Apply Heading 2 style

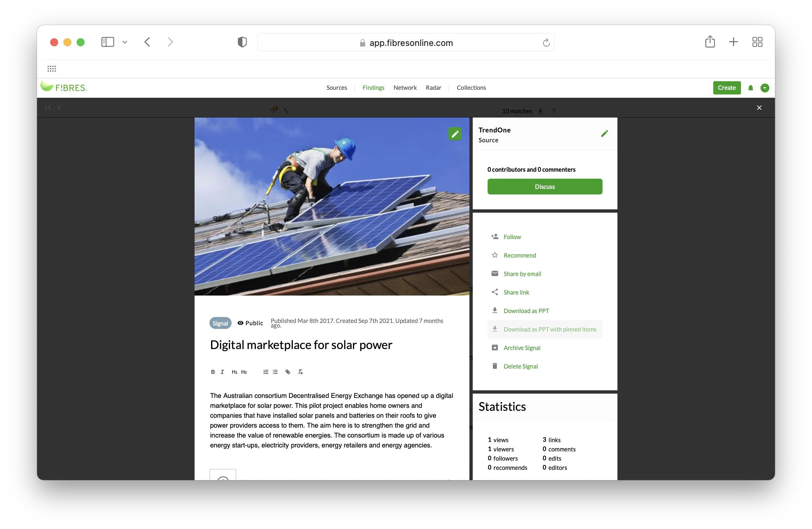click(244, 372)
